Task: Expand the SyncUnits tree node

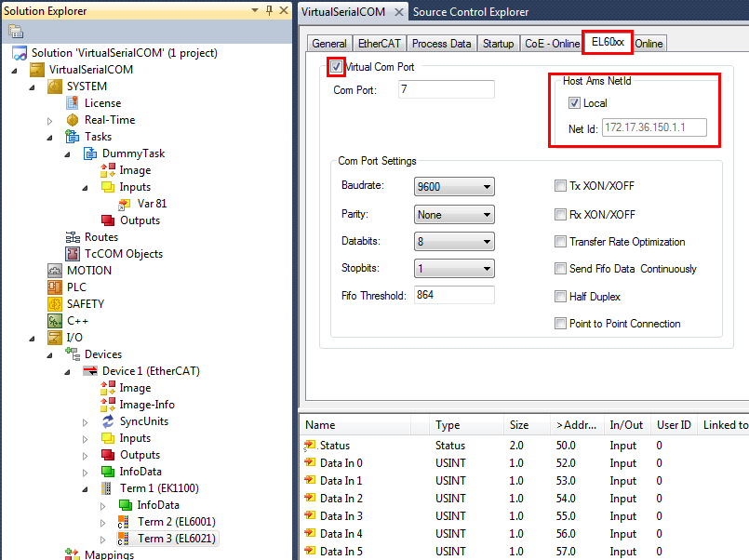Action: click(85, 422)
